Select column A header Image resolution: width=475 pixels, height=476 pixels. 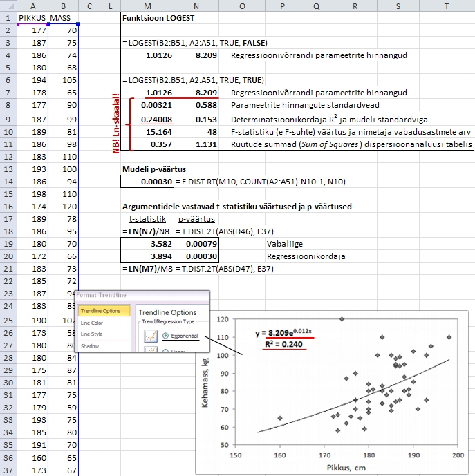pos(32,6)
